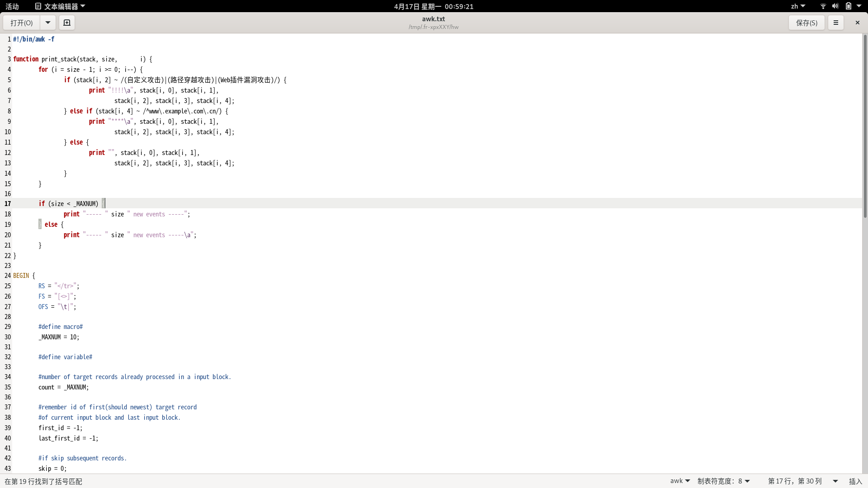Open the hamburger menu icon
Screen dimensions: 868x488
pyautogui.click(x=836, y=23)
